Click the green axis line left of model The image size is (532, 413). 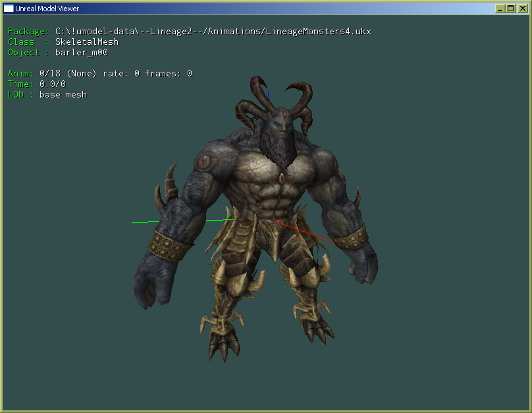pyautogui.click(x=146, y=222)
